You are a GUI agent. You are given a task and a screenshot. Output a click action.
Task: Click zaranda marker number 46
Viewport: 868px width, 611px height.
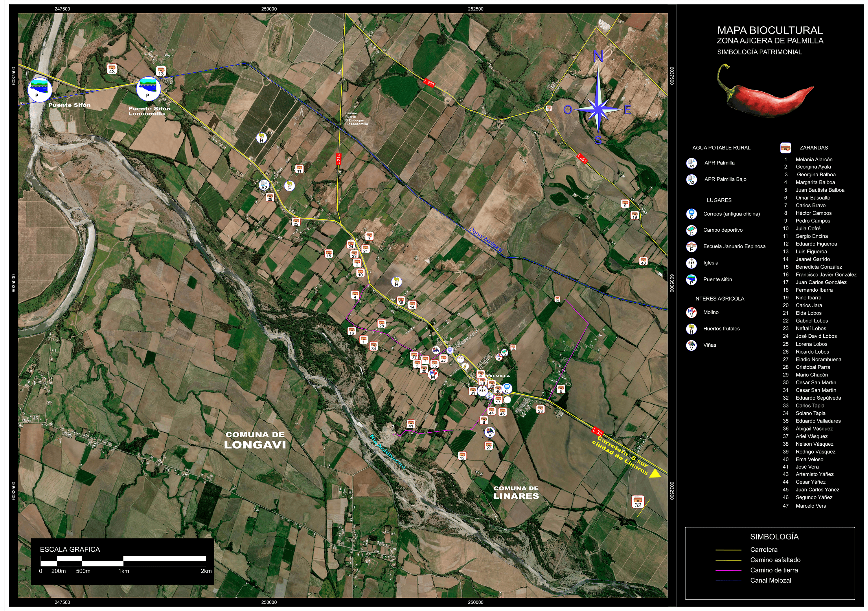pyautogui.click(x=643, y=261)
